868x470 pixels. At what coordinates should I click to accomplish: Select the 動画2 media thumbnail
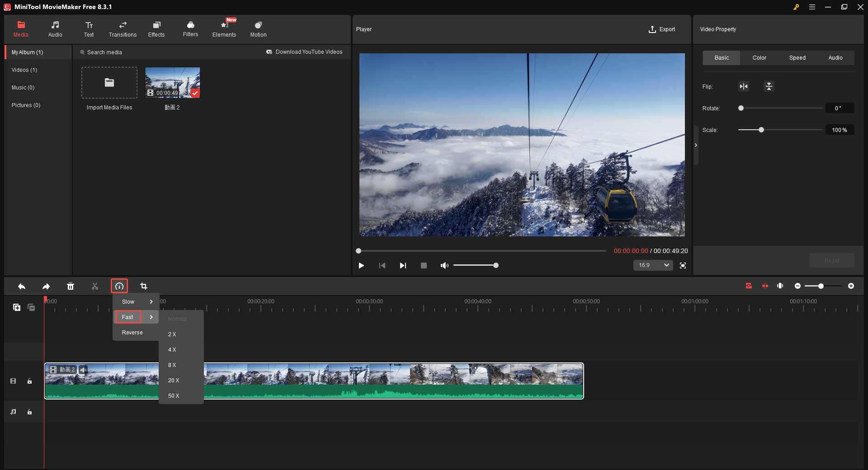pyautogui.click(x=172, y=83)
